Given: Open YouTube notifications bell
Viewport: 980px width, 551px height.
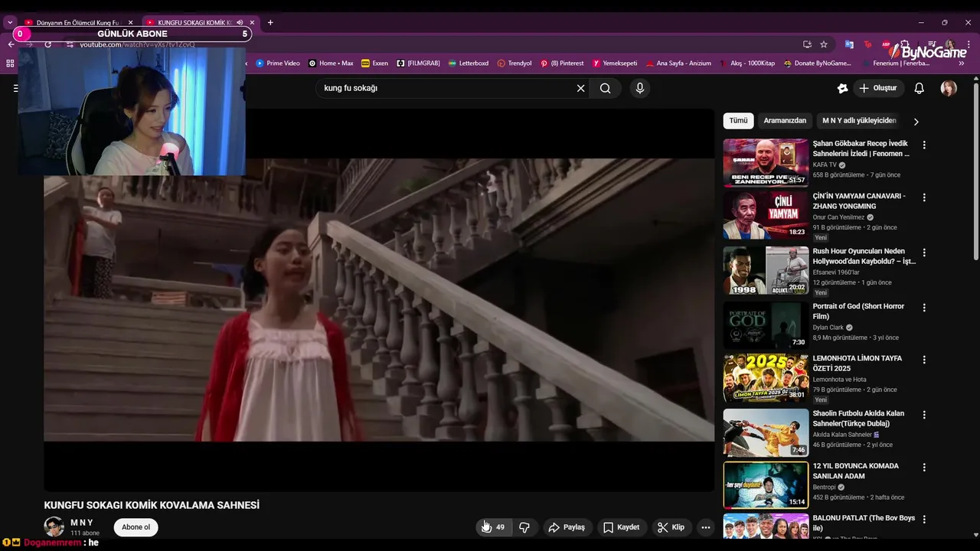Looking at the screenshot, I should pos(920,88).
